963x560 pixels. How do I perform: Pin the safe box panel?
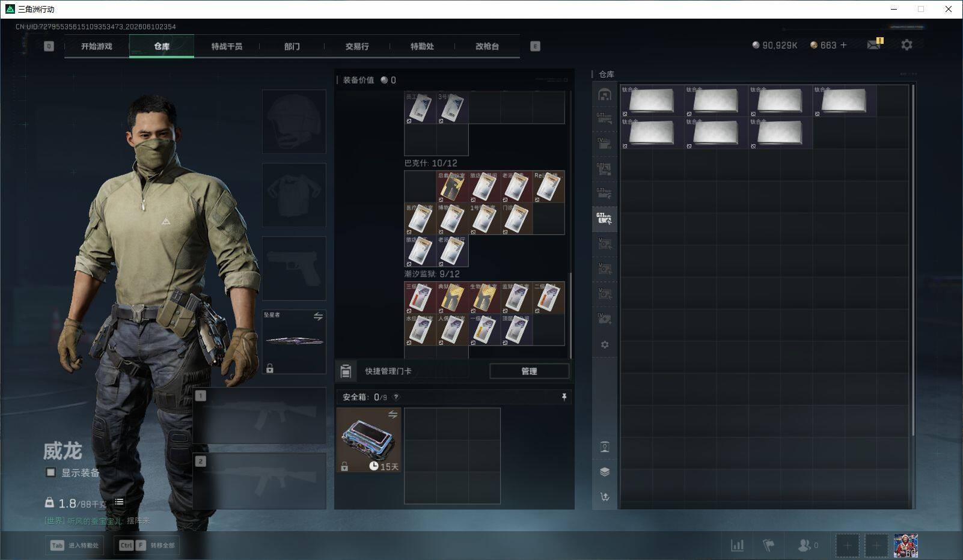click(564, 397)
